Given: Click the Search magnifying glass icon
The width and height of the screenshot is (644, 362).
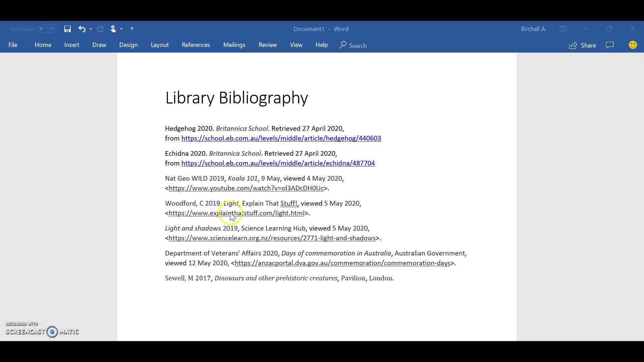Looking at the screenshot, I should [x=343, y=45].
